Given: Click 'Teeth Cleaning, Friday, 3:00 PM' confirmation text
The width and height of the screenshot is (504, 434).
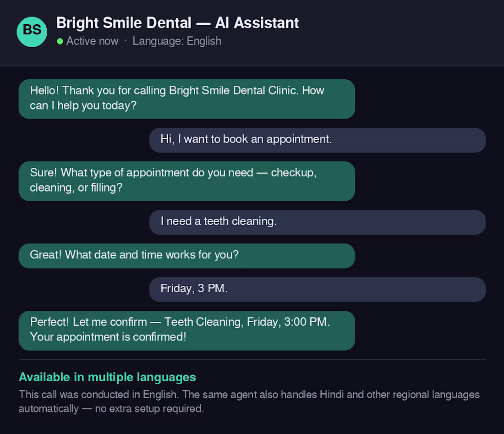Looking at the screenshot, I should [x=246, y=322].
